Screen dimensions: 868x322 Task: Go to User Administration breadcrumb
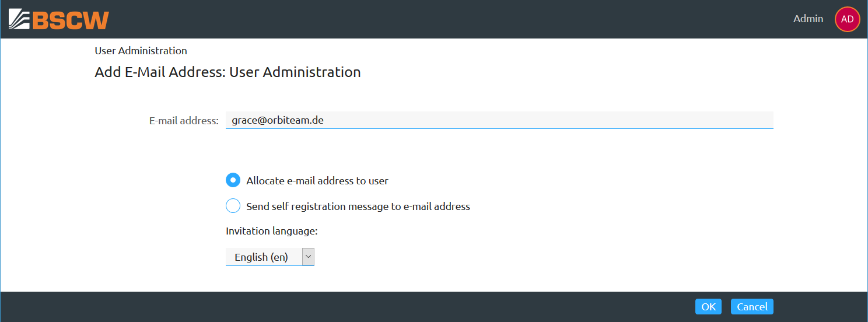click(x=141, y=51)
